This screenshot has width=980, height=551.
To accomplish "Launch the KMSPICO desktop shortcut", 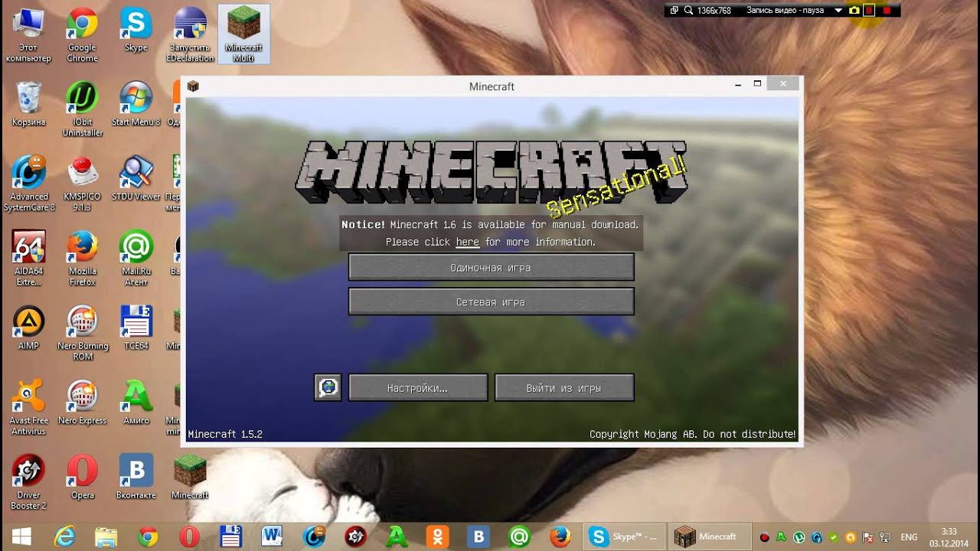I will [x=82, y=184].
